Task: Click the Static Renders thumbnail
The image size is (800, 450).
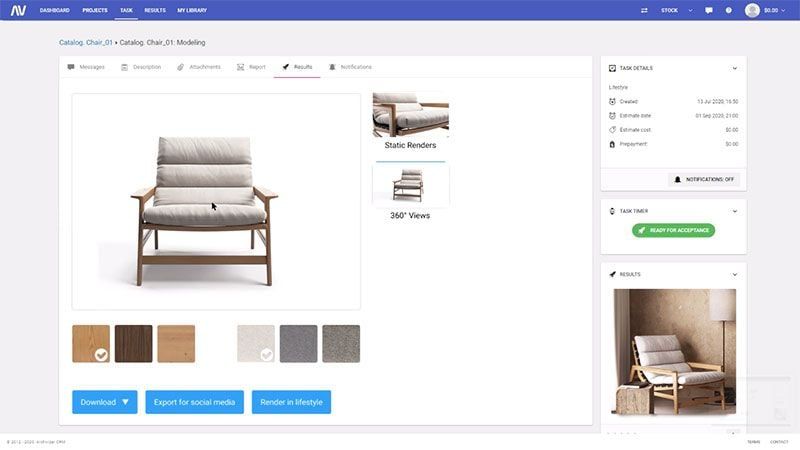Action: point(410,115)
